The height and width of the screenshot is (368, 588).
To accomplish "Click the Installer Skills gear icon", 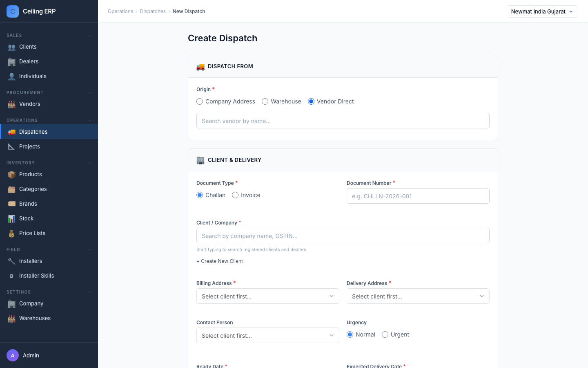I will pos(11,276).
